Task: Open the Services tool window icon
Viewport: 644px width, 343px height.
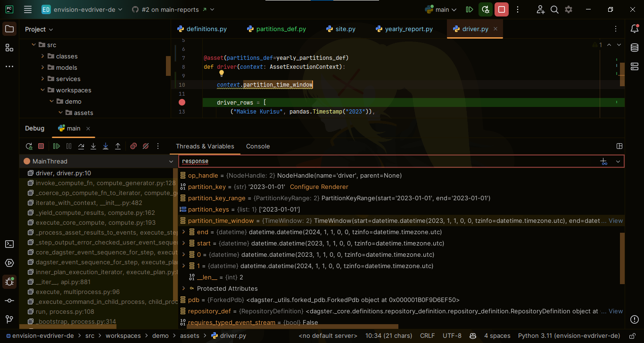Action: coord(9,263)
